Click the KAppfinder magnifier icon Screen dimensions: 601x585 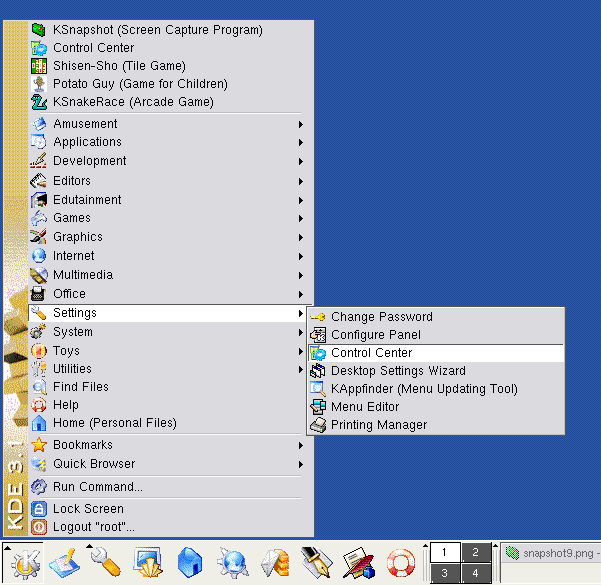click(x=318, y=389)
